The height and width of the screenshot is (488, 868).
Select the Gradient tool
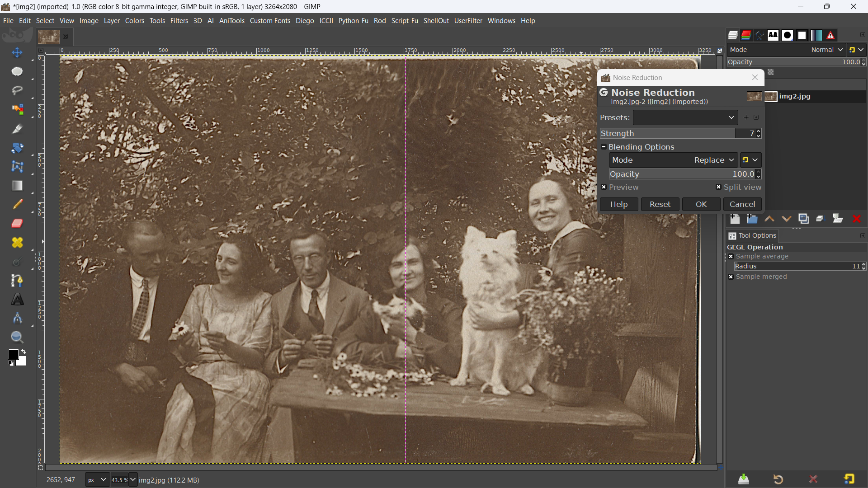(x=17, y=186)
